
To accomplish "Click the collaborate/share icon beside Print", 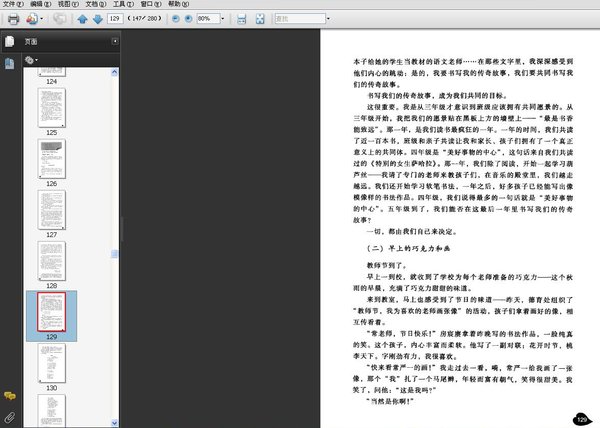I will coord(34,19).
